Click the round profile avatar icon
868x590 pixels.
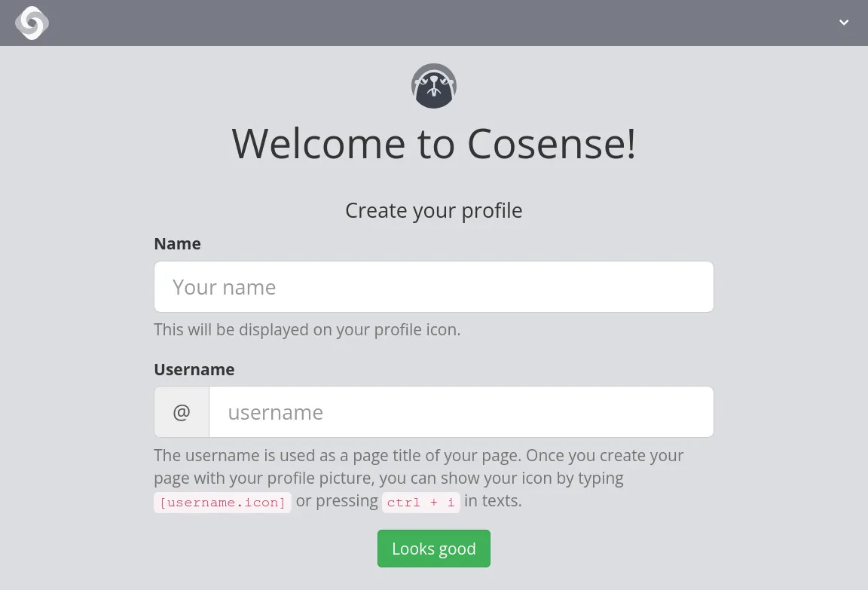(x=434, y=86)
